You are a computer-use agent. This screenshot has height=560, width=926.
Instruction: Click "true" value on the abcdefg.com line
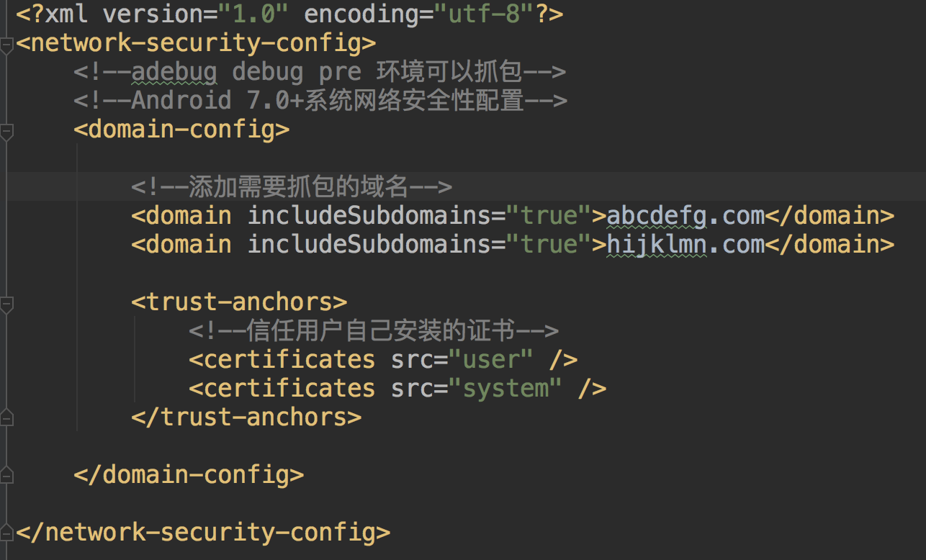point(549,216)
